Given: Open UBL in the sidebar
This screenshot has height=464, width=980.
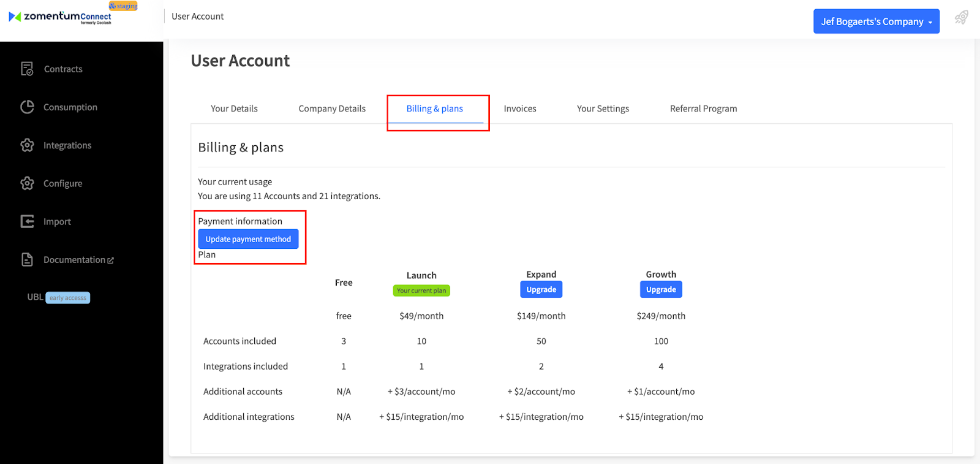Looking at the screenshot, I should click(35, 297).
